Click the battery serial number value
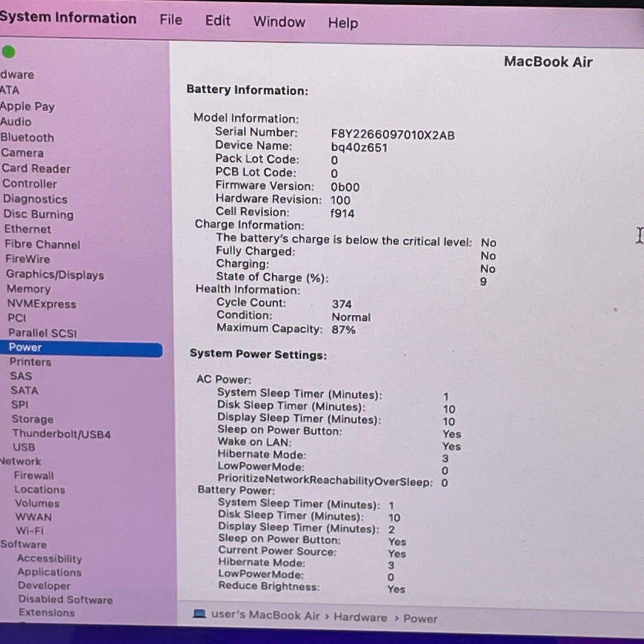 (x=392, y=135)
